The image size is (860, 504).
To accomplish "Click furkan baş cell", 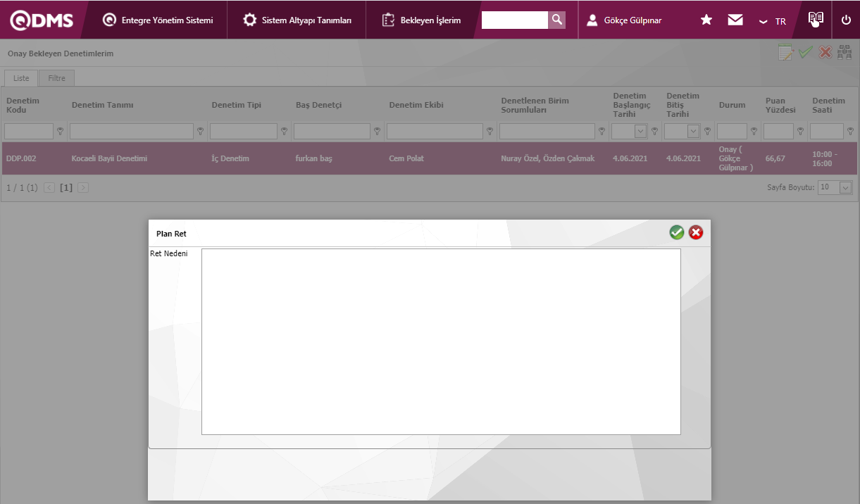I will point(313,158).
